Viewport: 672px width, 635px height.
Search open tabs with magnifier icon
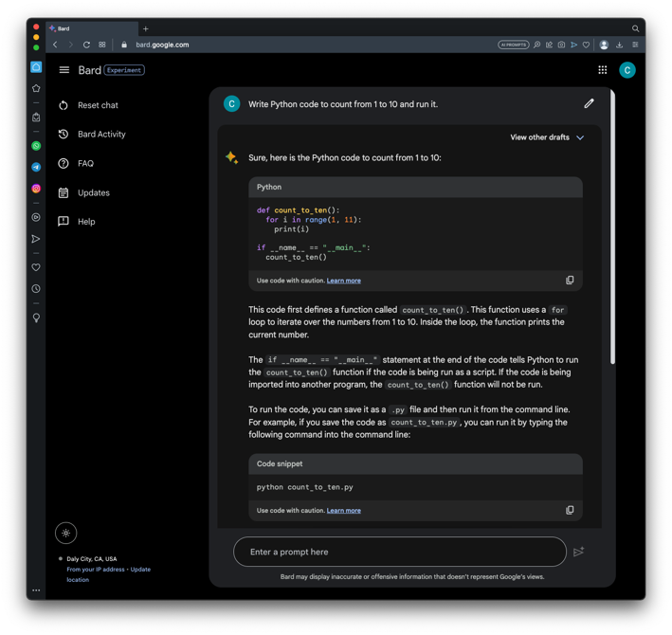click(636, 28)
